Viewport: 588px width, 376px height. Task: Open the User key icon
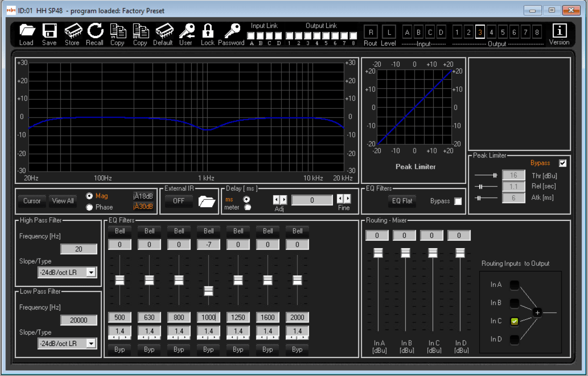tap(186, 31)
